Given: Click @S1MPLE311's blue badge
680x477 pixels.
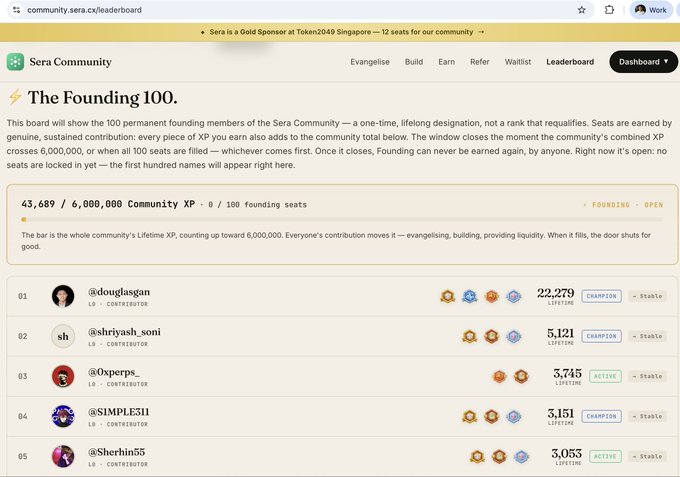Looking at the screenshot, I should [513, 417].
